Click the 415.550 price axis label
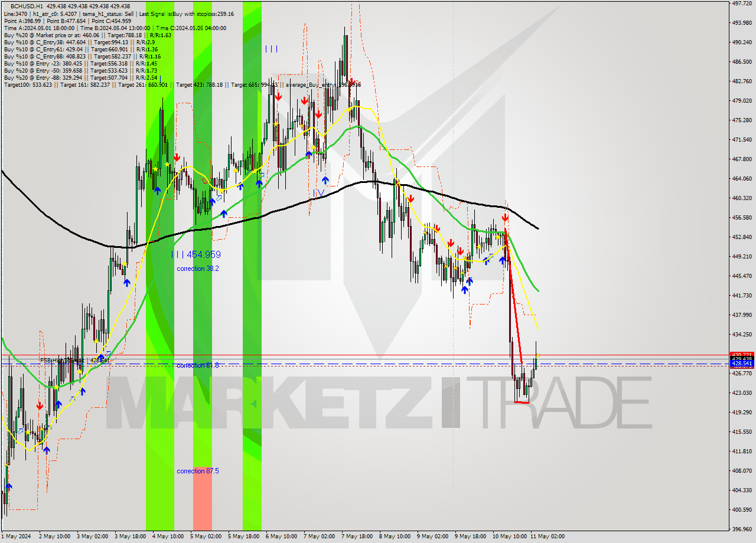Screen dimensions: 756x543 pos(741,432)
